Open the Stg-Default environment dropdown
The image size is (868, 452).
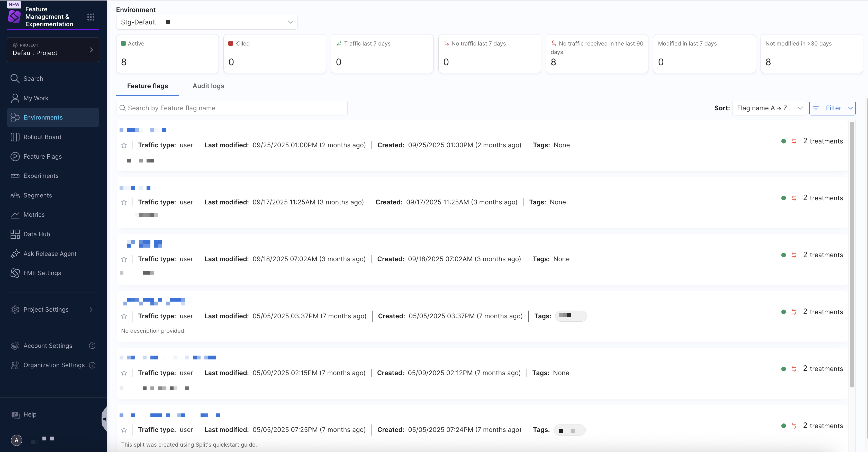[206, 22]
